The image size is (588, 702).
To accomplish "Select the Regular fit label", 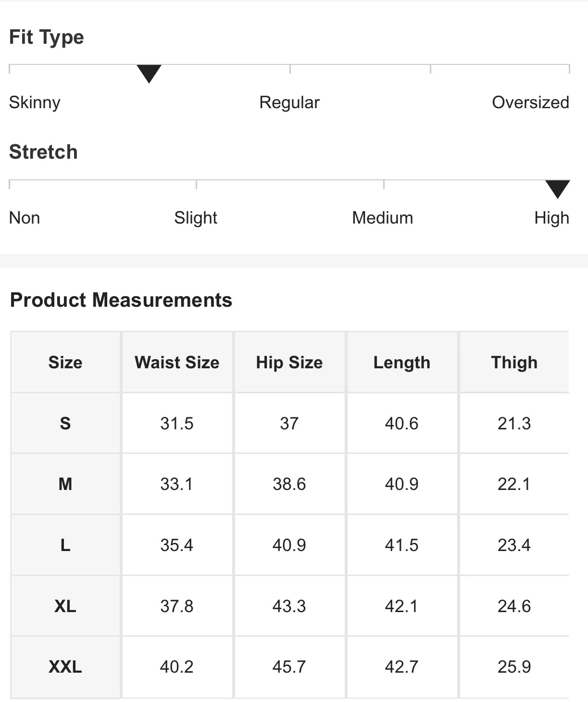I will click(289, 103).
